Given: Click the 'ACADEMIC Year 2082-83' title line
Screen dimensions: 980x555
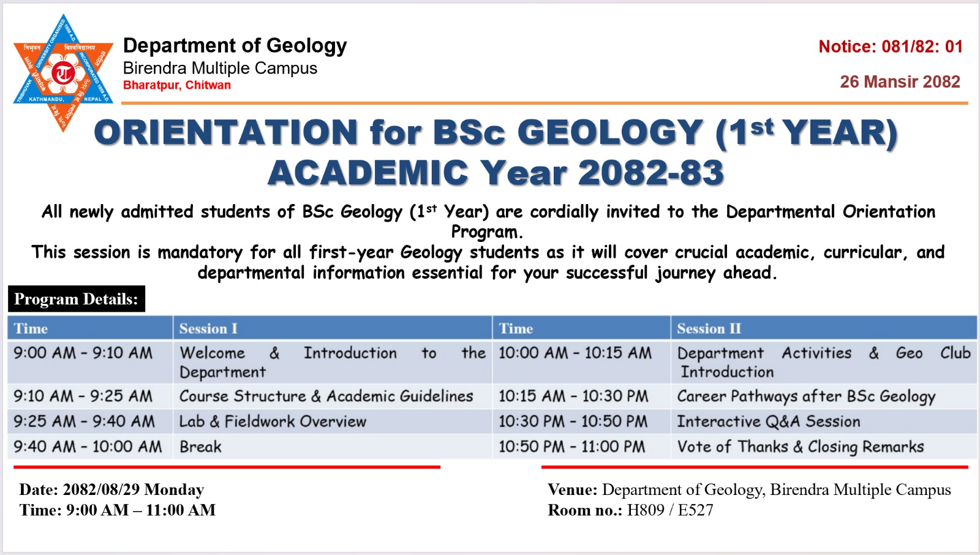Looking at the screenshot, I should [496, 173].
